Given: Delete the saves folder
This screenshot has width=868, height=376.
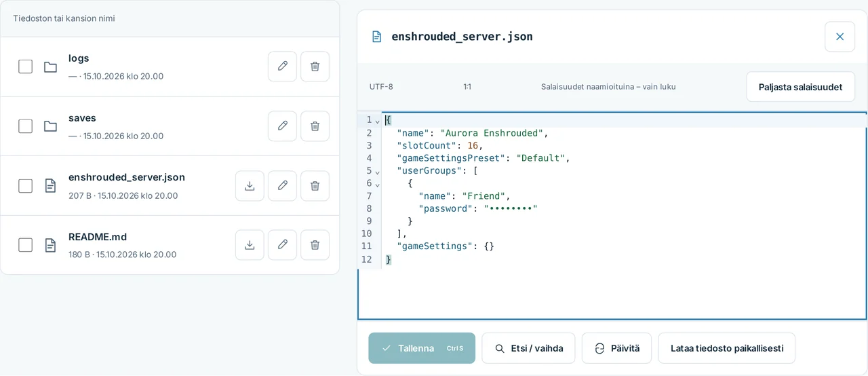Looking at the screenshot, I should pos(315,126).
